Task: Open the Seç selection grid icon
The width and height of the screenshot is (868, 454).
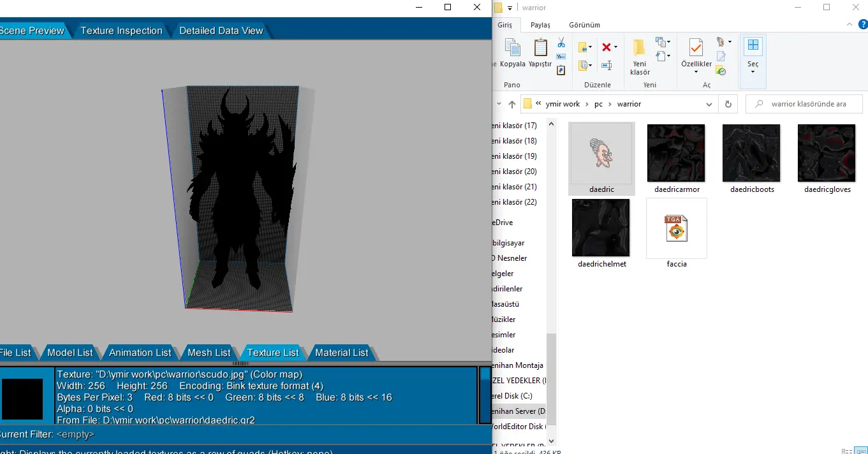Action: click(753, 46)
